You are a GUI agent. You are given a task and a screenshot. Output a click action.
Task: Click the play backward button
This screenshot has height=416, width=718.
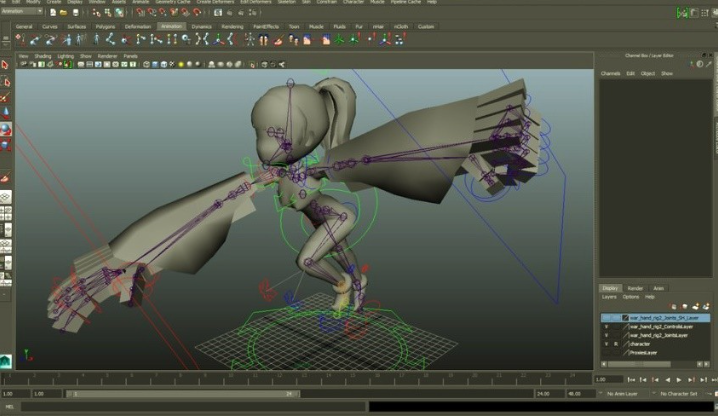point(668,380)
